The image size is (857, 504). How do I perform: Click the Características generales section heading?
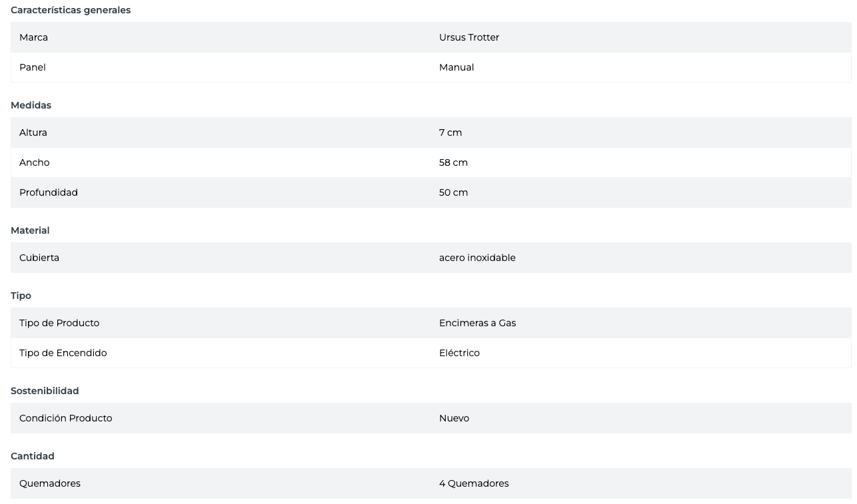tap(71, 10)
